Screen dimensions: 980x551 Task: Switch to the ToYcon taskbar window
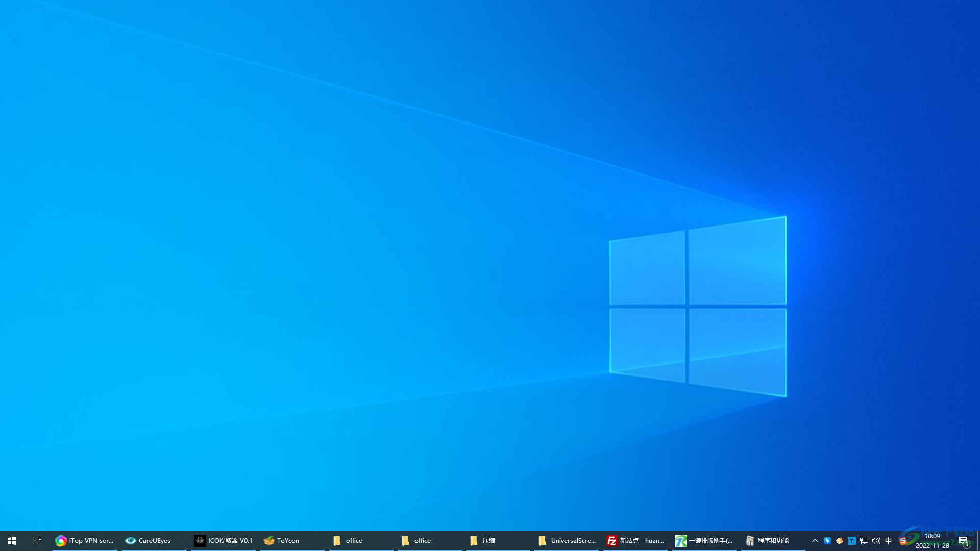[292, 540]
